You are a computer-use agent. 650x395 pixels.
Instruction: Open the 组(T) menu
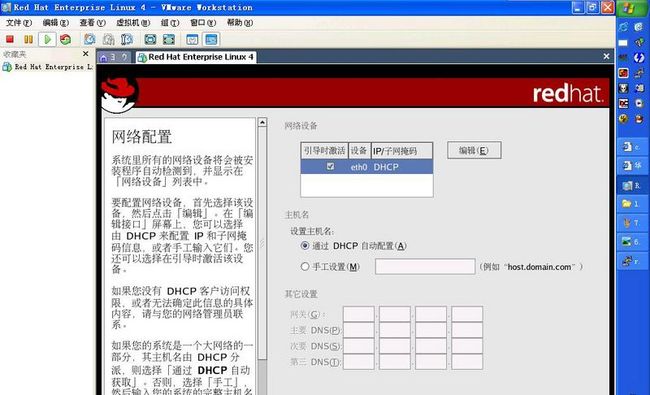click(x=170, y=22)
